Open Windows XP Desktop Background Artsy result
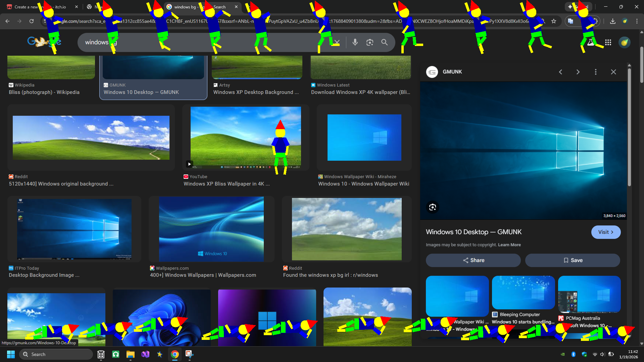Image resolution: width=644 pixels, height=362 pixels. click(x=256, y=92)
